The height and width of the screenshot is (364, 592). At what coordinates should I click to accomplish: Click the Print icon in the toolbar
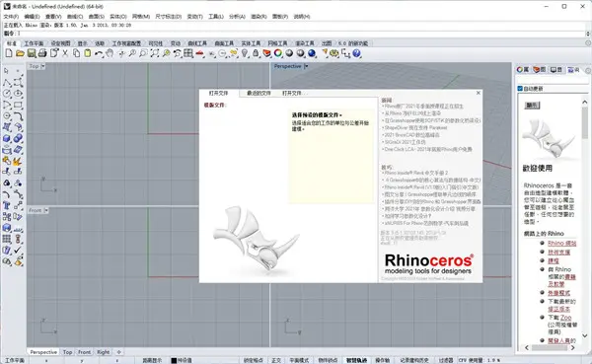pos(42,53)
